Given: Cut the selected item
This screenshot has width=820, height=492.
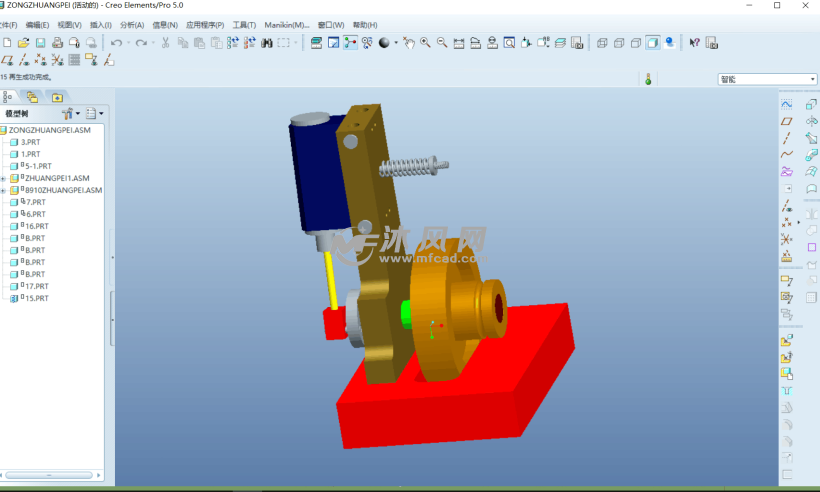Looking at the screenshot, I should [165, 43].
